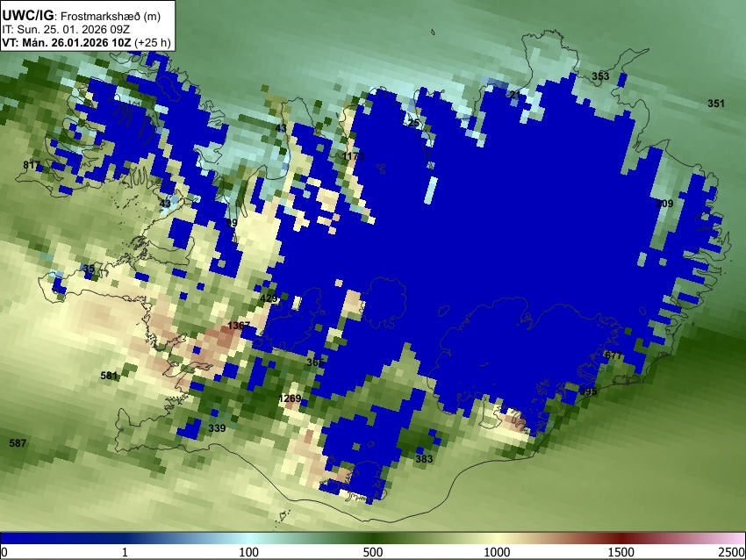Click the legend label '1000'

click(497, 552)
